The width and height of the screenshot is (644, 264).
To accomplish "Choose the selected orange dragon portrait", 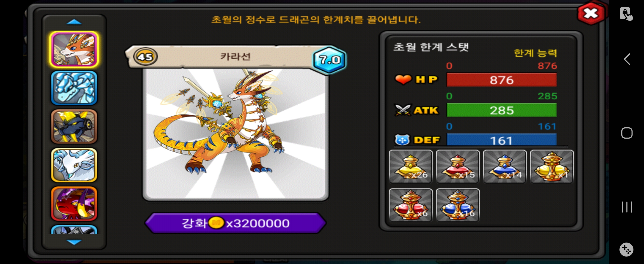I will tap(74, 49).
